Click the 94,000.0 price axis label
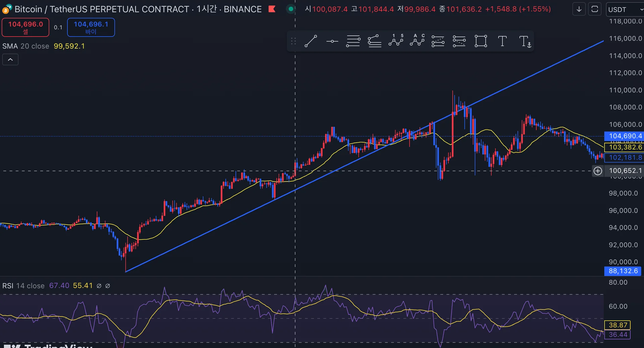The height and width of the screenshot is (348, 644). pos(624,228)
